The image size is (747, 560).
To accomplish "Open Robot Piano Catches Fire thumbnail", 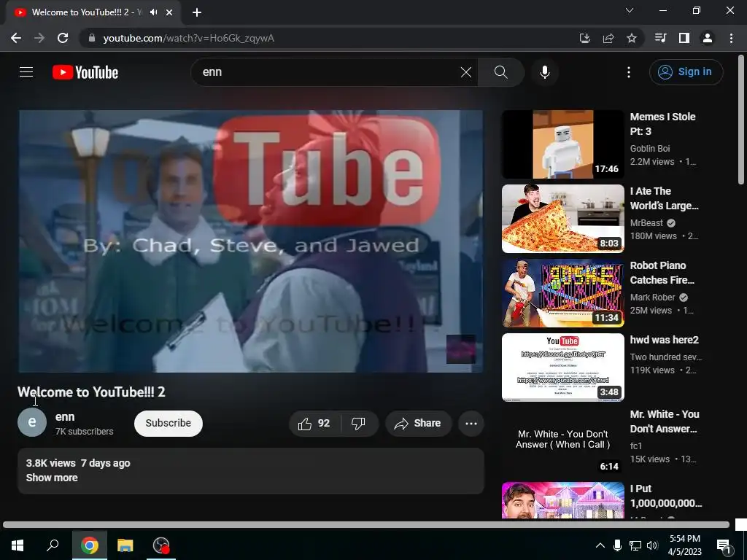I will coord(562,293).
